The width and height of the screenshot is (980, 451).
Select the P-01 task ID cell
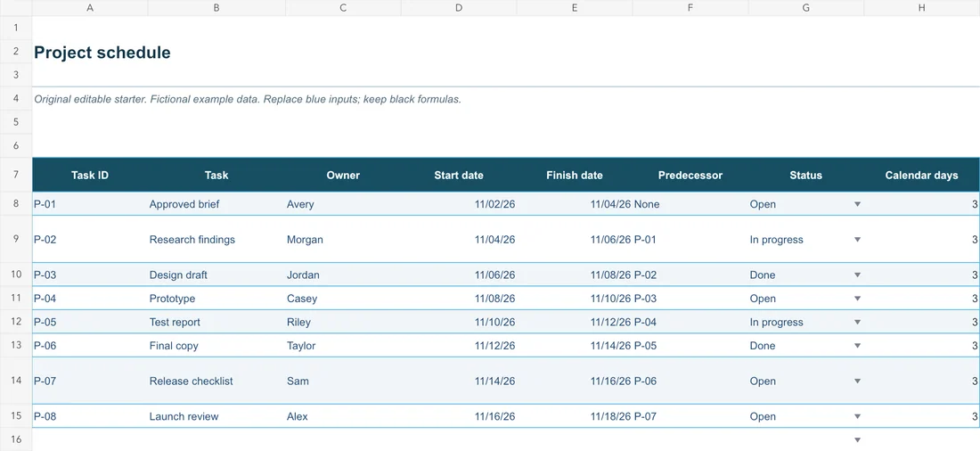[90, 204]
